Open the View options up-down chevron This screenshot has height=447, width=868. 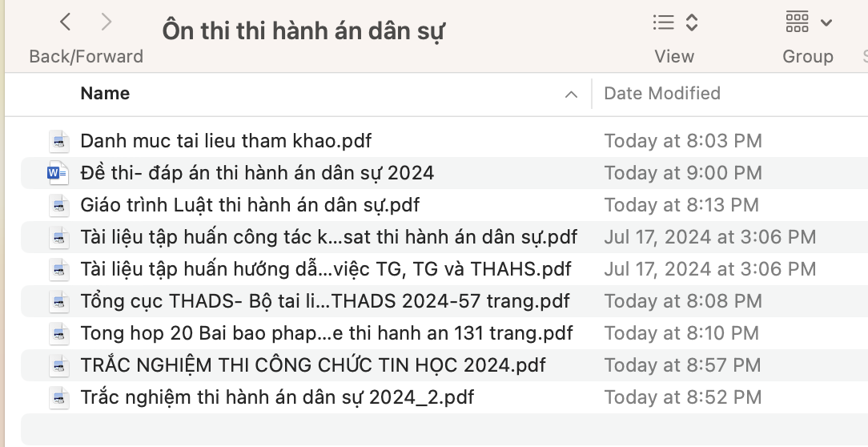692,22
